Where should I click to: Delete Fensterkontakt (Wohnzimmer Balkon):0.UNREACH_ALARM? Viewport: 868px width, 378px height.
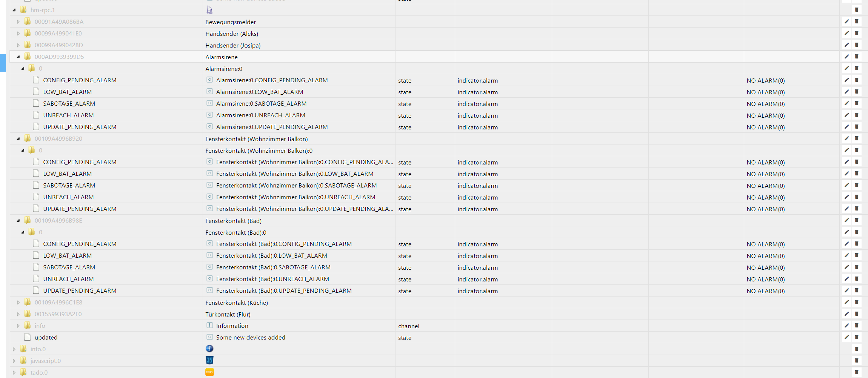tap(857, 197)
